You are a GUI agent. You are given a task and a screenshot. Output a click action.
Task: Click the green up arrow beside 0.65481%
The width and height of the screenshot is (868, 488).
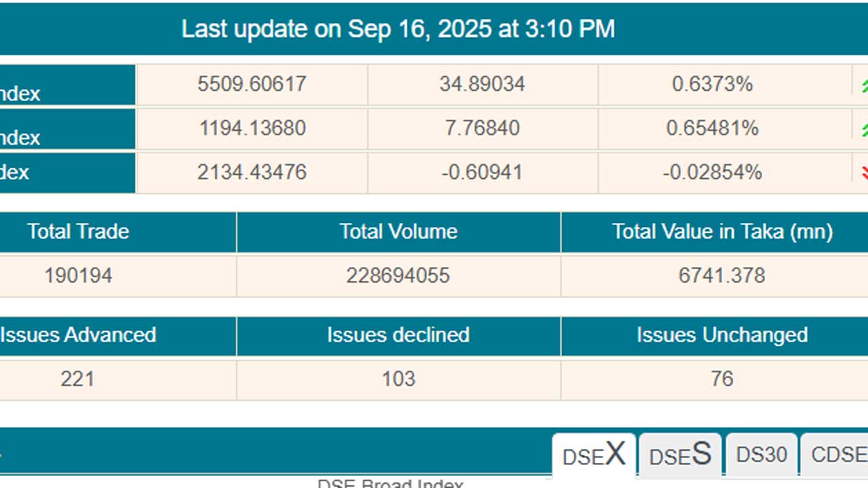pyautogui.click(x=863, y=129)
